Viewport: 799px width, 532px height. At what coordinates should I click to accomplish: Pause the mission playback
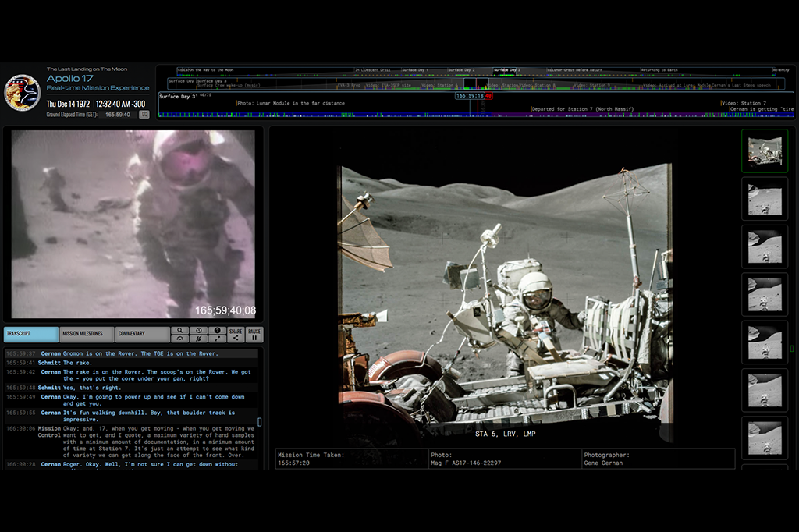click(x=254, y=335)
